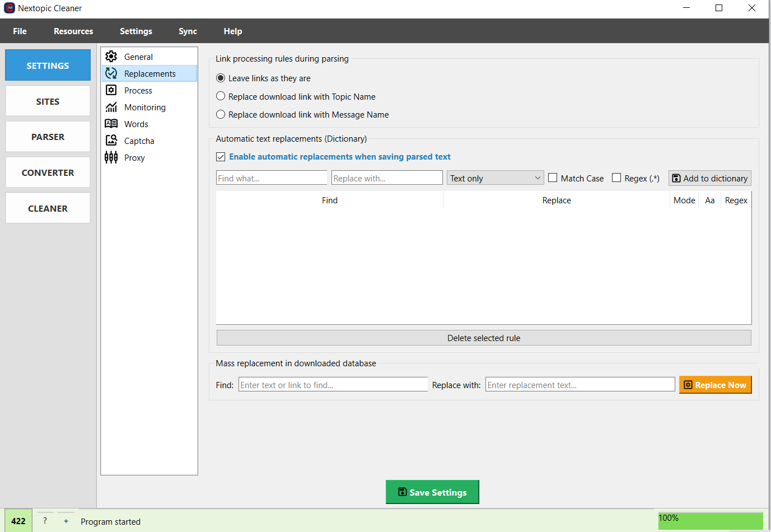
Task: Click the green 100% progress bar
Action: click(x=710, y=521)
